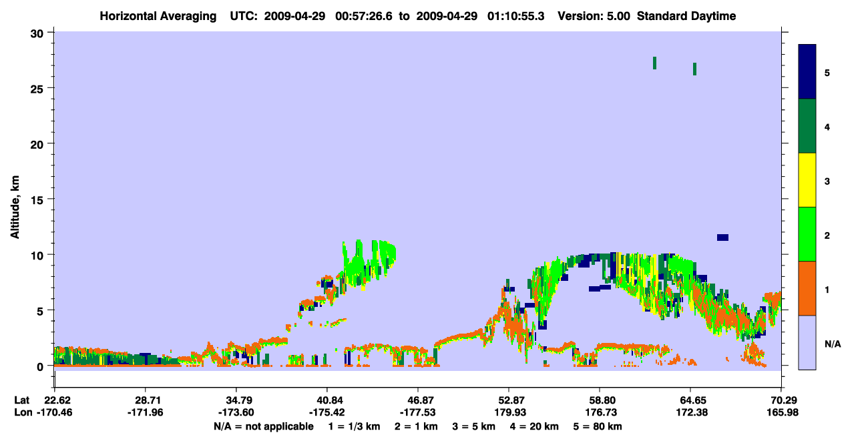This screenshot has width=868, height=445.
Task: Click the 'Lon' row label
Action: [23, 412]
